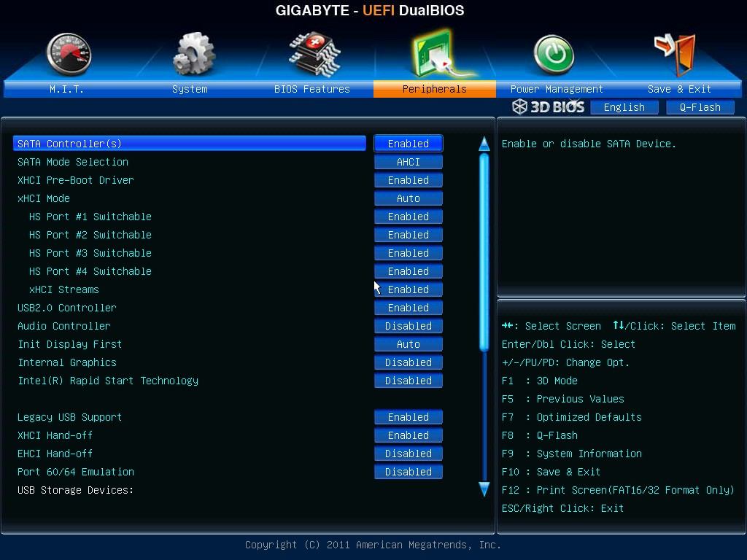The width and height of the screenshot is (747, 560).
Task: Select the Internal Graphics label
Action: 66,362
